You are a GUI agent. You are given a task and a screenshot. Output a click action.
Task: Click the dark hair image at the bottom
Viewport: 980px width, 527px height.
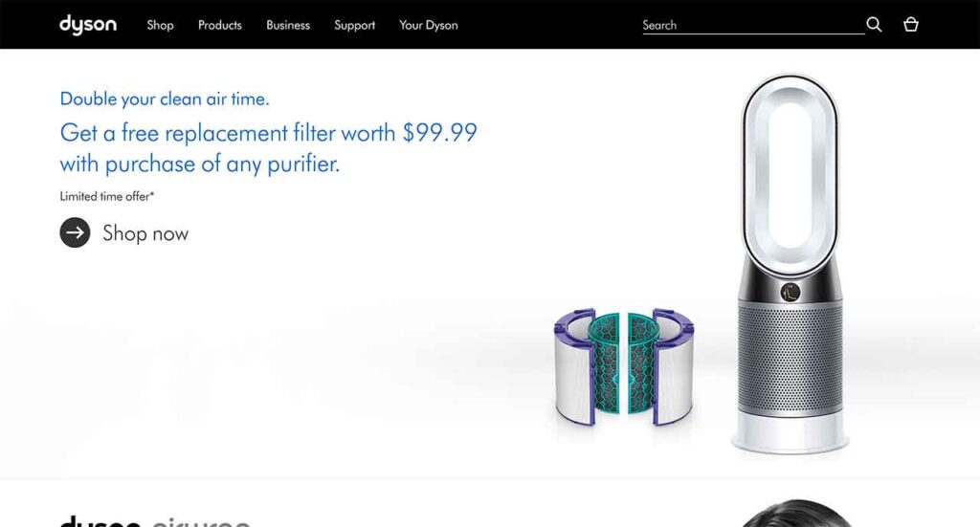pos(795,514)
